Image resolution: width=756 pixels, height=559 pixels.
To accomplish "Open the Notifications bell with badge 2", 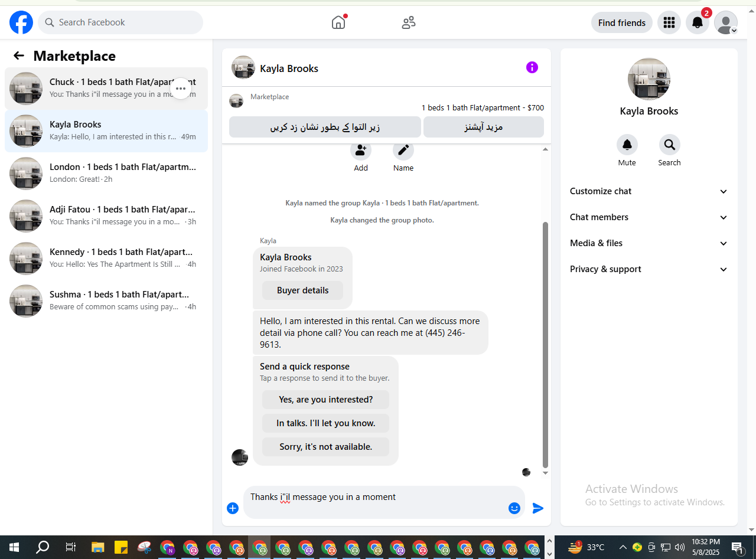I will click(x=698, y=22).
